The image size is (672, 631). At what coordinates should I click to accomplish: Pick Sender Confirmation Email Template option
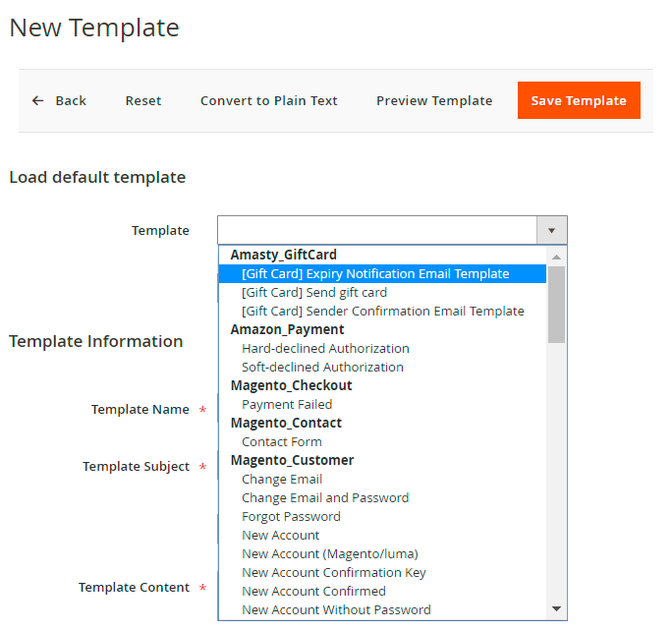coord(383,311)
